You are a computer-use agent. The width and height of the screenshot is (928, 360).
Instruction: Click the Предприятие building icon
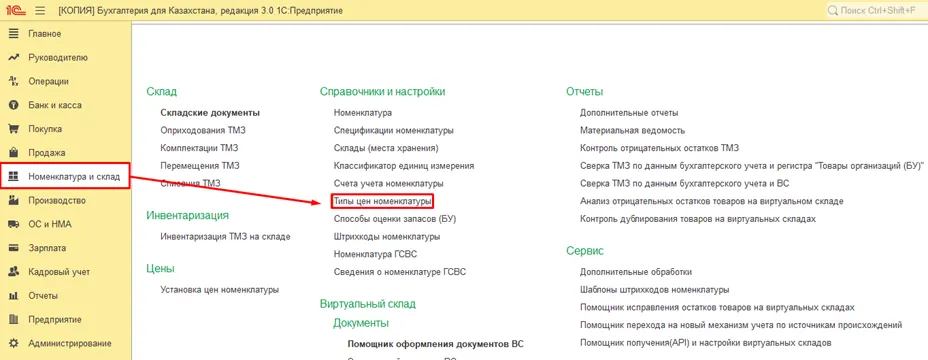pos(14,319)
